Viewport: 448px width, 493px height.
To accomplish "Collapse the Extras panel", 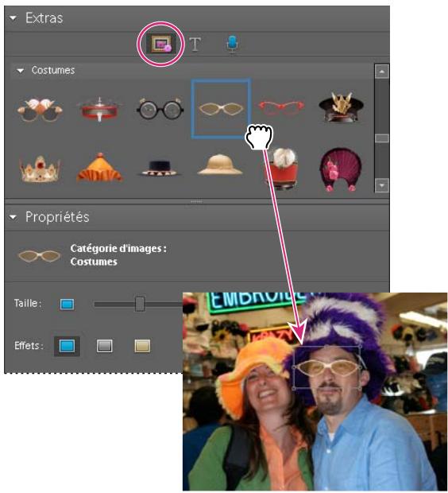I will point(14,18).
